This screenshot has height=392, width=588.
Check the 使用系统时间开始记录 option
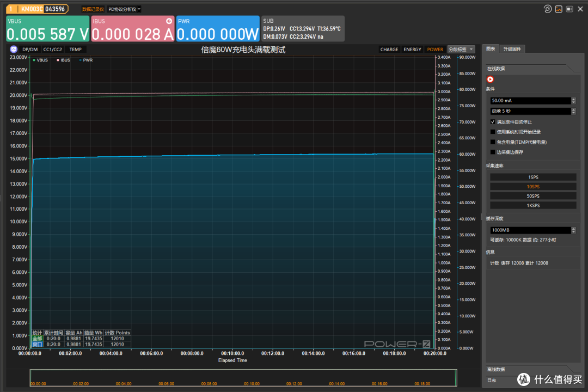pyautogui.click(x=493, y=132)
